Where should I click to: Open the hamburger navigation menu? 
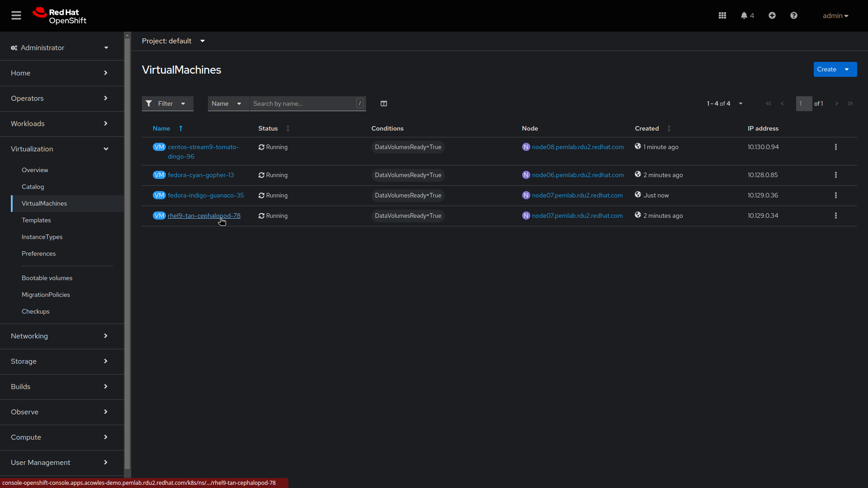16,15
